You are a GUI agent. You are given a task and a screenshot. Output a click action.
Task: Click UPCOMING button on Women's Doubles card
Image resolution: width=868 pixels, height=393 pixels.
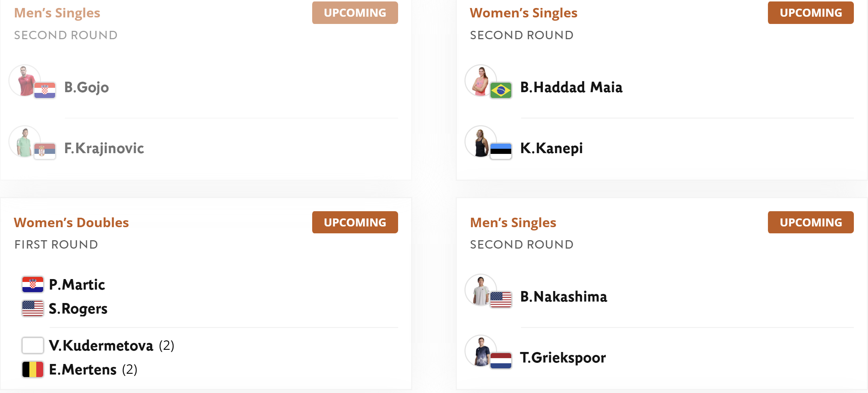[x=355, y=222]
